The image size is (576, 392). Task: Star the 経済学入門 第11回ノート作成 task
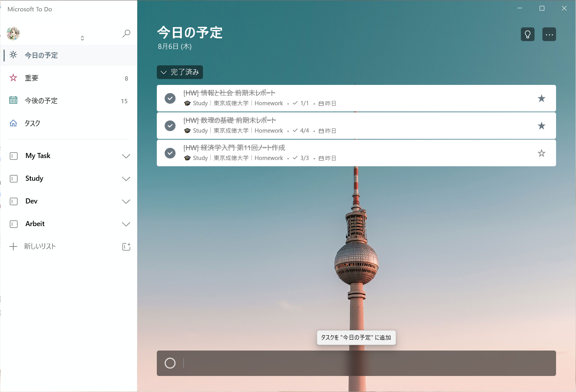click(541, 153)
